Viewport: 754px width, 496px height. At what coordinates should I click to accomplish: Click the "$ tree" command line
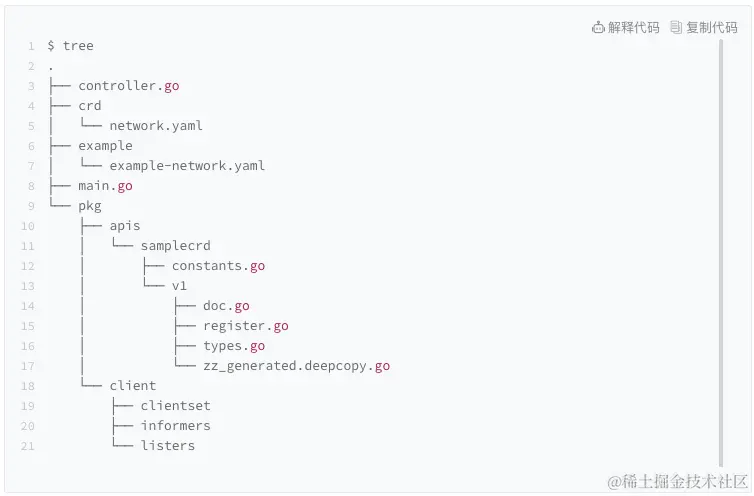point(70,46)
